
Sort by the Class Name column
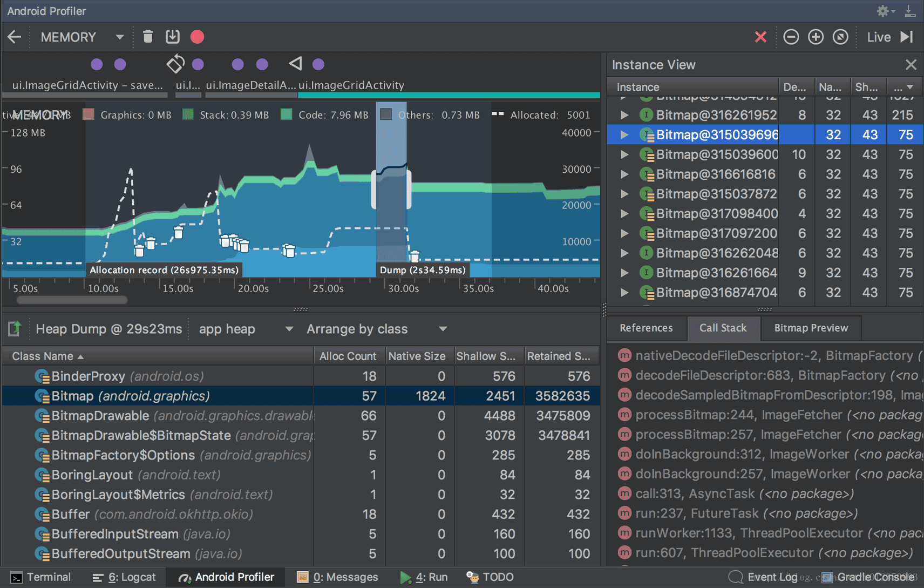[158, 356]
